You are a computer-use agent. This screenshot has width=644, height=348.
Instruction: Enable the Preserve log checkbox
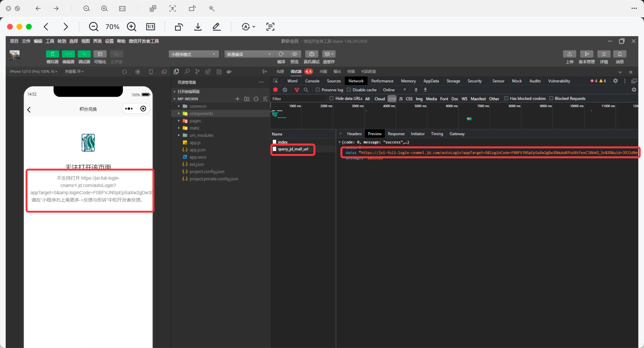318,90
